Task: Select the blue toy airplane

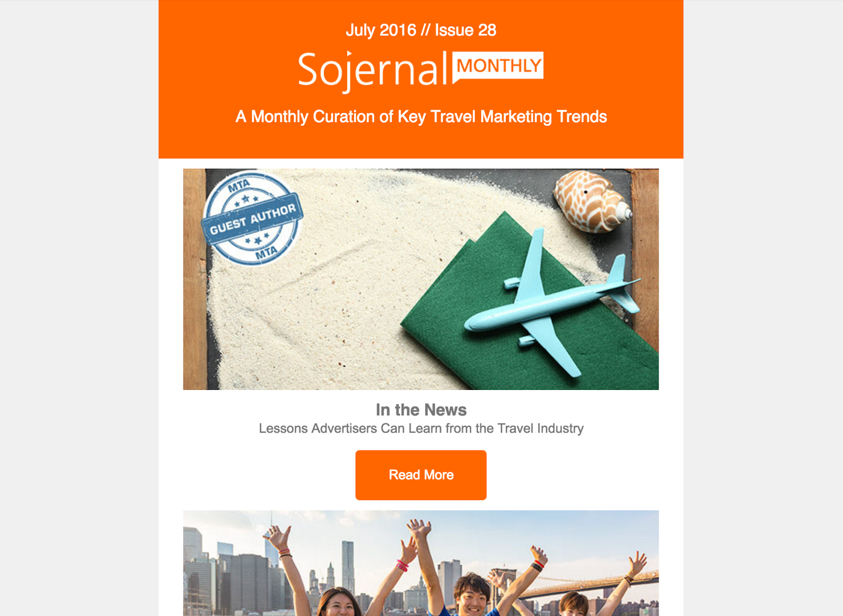Action: coord(551,303)
